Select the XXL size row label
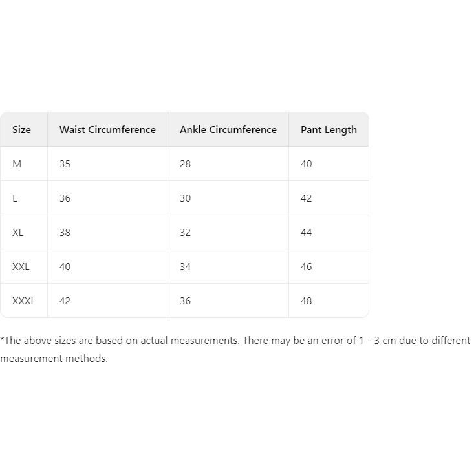This screenshot has height=475, width=476. click(x=21, y=267)
